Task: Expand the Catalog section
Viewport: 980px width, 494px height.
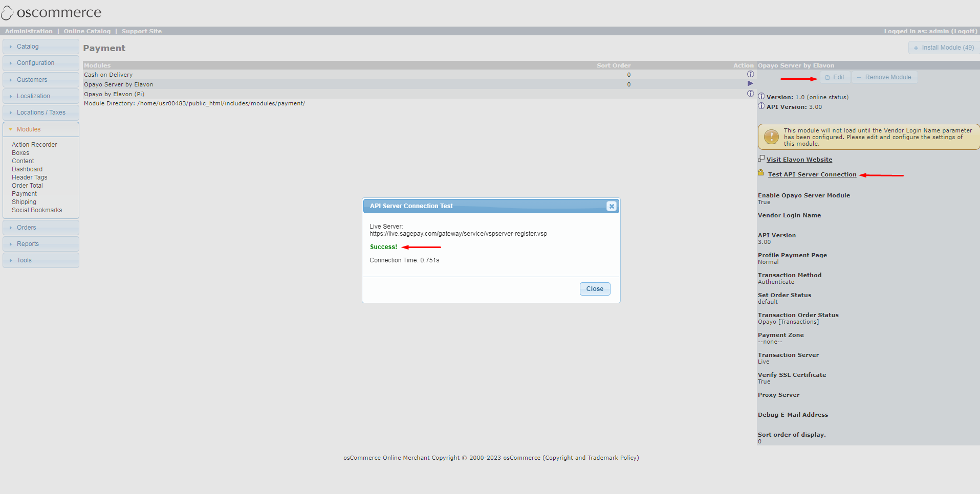Action: [41, 47]
